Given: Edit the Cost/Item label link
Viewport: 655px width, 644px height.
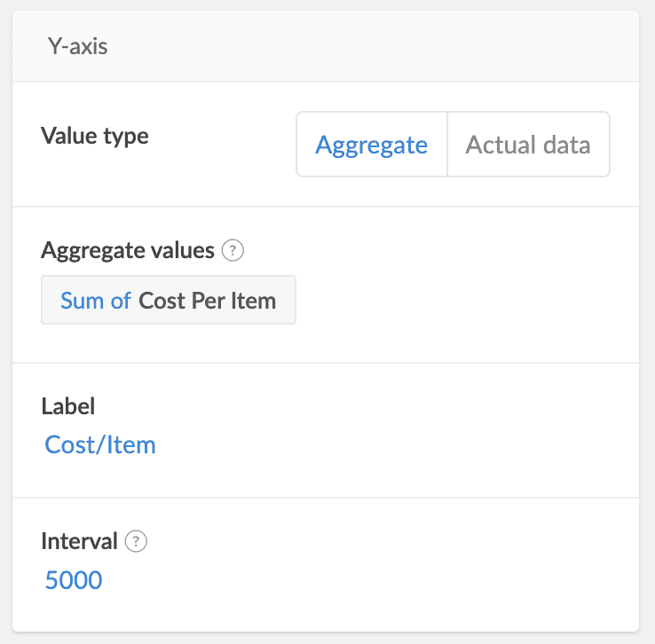Looking at the screenshot, I should tap(100, 444).
